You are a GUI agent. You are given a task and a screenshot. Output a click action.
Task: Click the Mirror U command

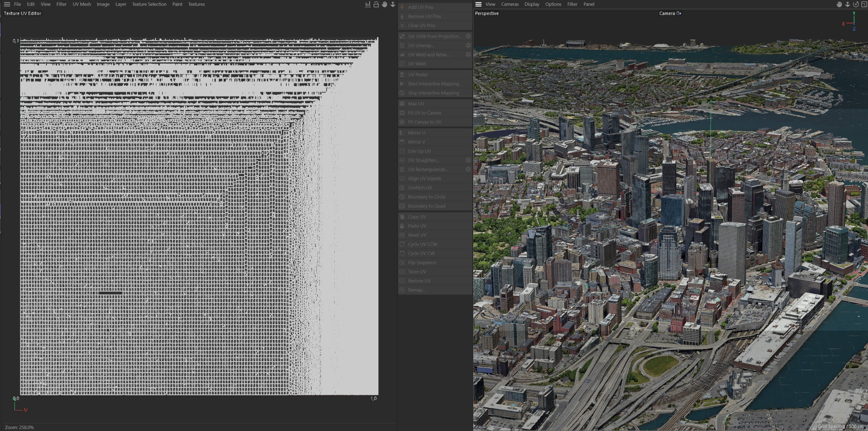pos(435,132)
